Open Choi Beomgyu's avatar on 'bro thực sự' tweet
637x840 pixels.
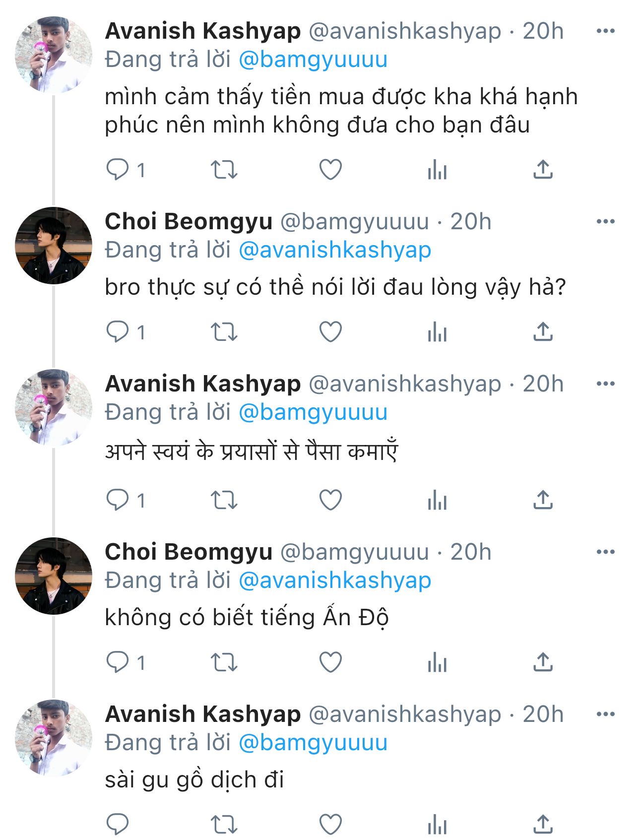click(x=54, y=246)
